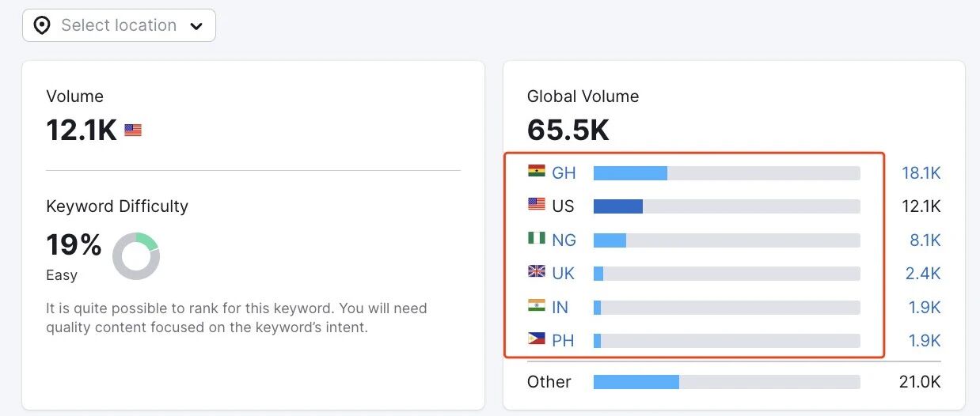
Task: Click the India flag icon
Action: click(x=537, y=305)
